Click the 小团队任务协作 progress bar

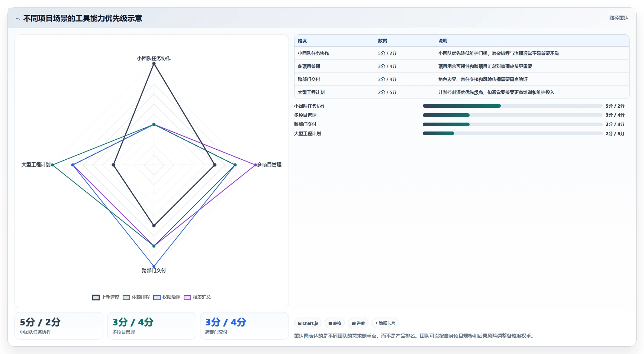(512, 106)
